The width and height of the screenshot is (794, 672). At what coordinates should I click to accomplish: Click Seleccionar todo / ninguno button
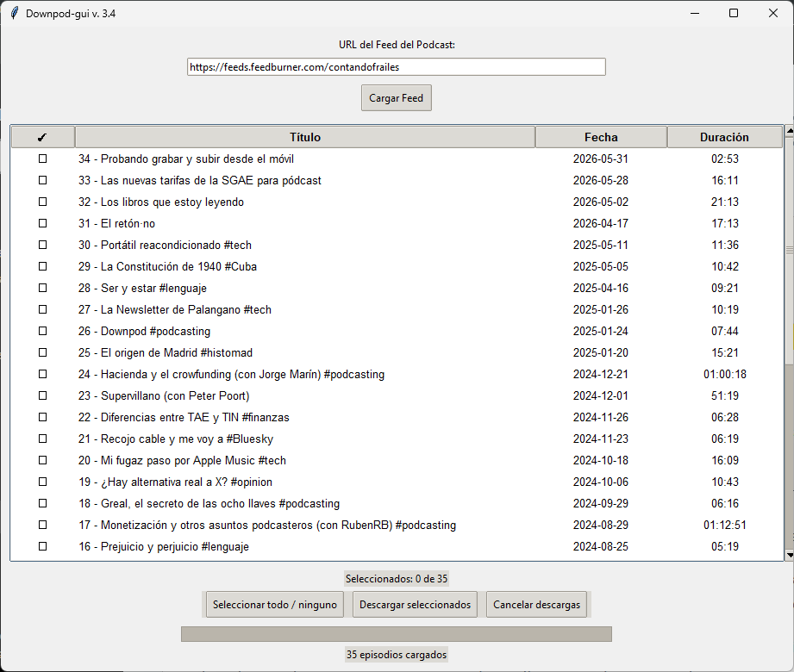coord(274,604)
